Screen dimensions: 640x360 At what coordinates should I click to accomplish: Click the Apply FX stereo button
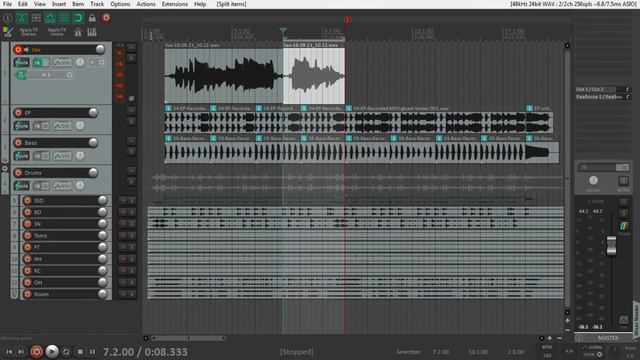click(x=29, y=32)
